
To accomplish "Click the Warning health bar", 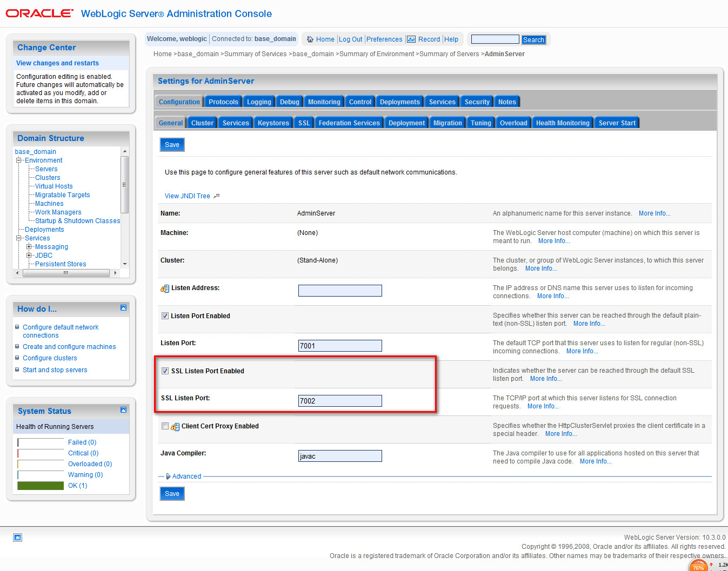I will [x=41, y=475].
